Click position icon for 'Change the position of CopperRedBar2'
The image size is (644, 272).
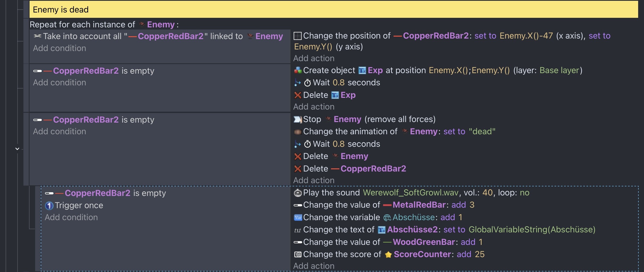pos(297,36)
